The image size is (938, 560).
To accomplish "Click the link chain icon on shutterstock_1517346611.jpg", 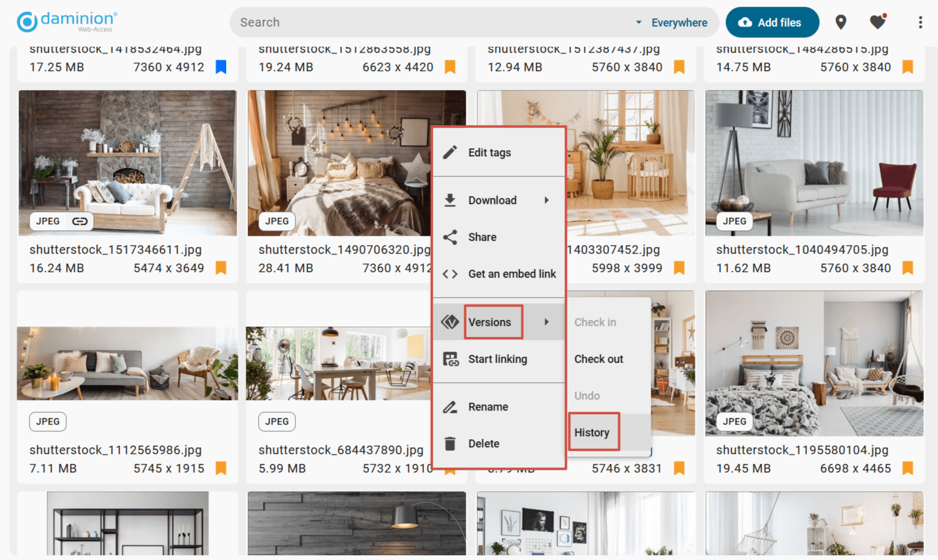I will (x=79, y=221).
